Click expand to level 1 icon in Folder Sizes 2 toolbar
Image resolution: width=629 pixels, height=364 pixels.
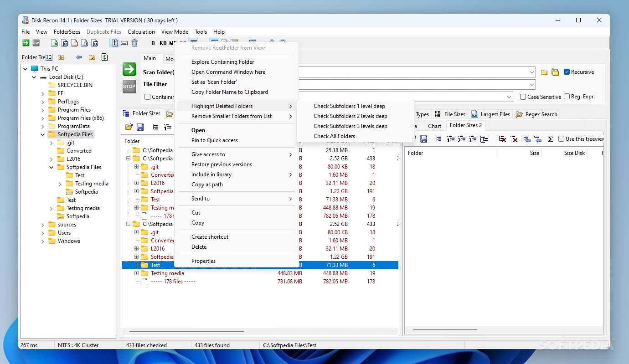[450, 139]
